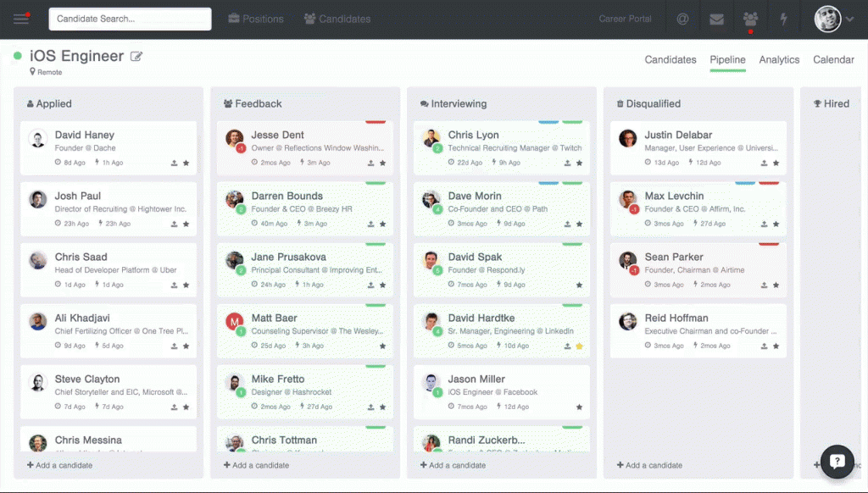Click the @ mentions icon
The width and height of the screenshot is (868, 493).
[682, 19]
